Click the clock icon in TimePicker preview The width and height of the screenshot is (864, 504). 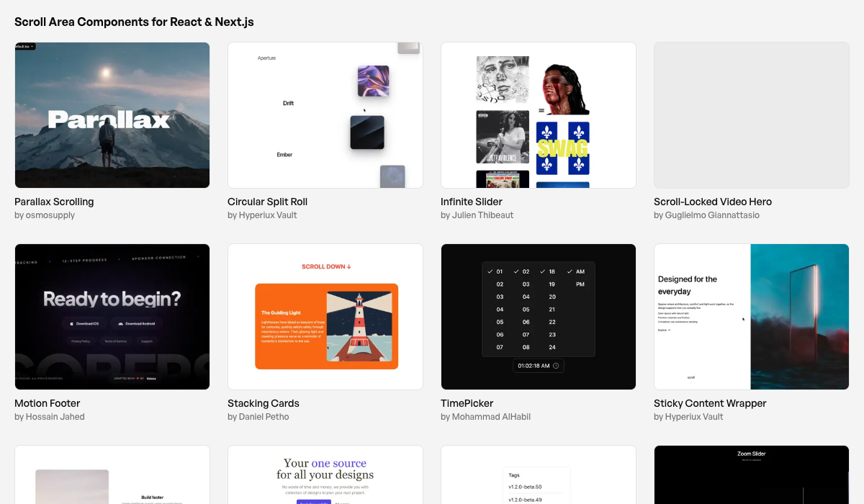(556, 366)
